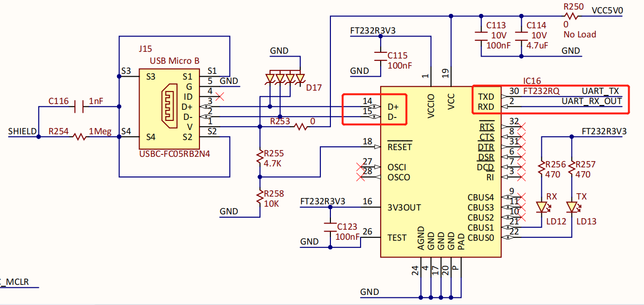Click the OSCO pin name

(x=399, y=177)
